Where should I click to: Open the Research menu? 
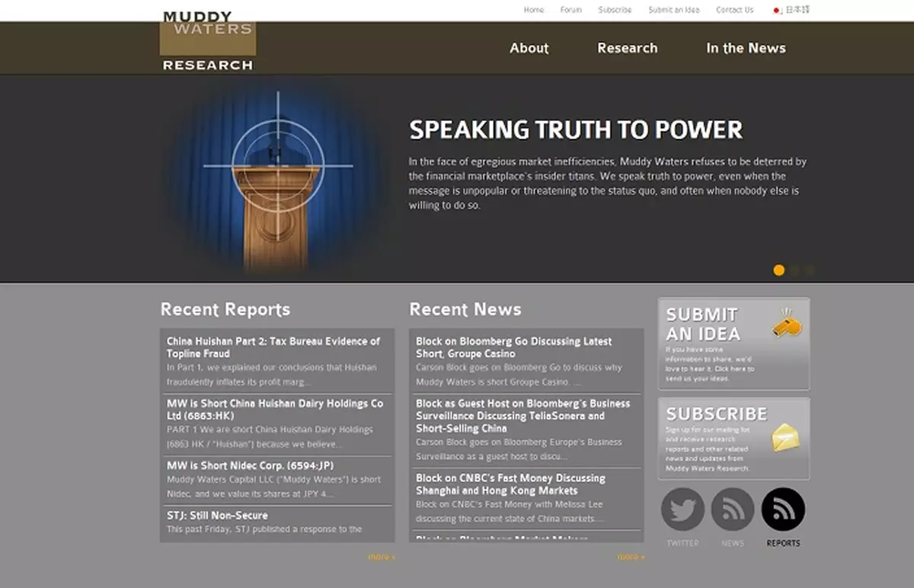(x=627, y=48)
